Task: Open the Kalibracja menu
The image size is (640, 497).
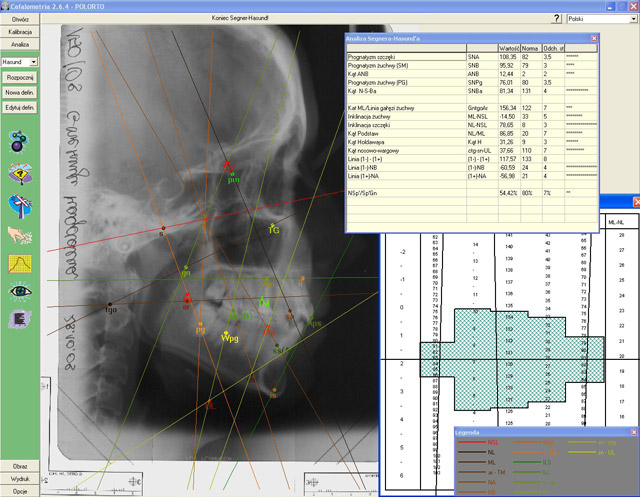Action: coord(20,32)
